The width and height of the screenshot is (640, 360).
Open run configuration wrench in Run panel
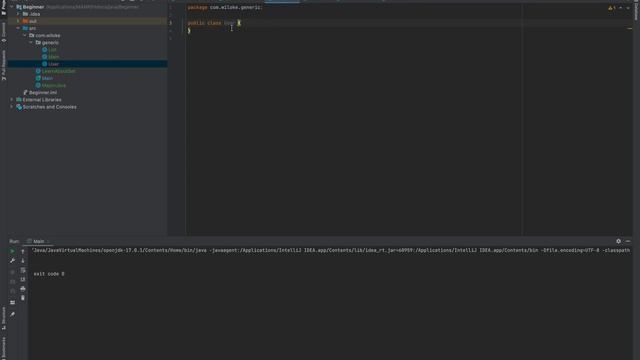[x=13, y=261]
